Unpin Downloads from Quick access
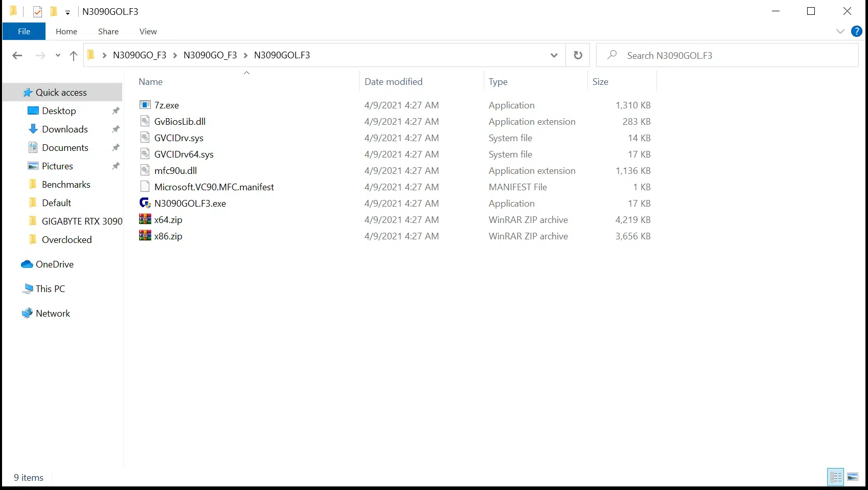The image size is (868, 490). pyautogui.click(x=116, y=129)
